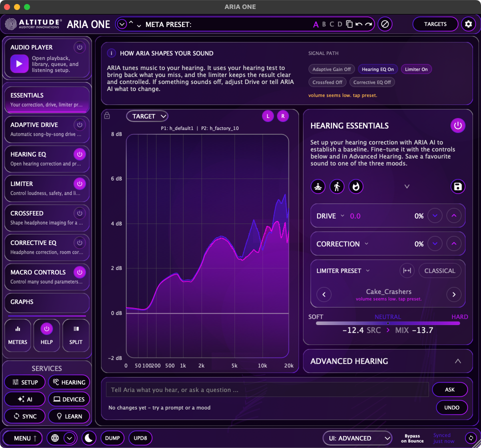The height and width of the screenshot is (448, 481).
Task: Save the current sound with the floppy icon
Action: [x=457, y=186]
